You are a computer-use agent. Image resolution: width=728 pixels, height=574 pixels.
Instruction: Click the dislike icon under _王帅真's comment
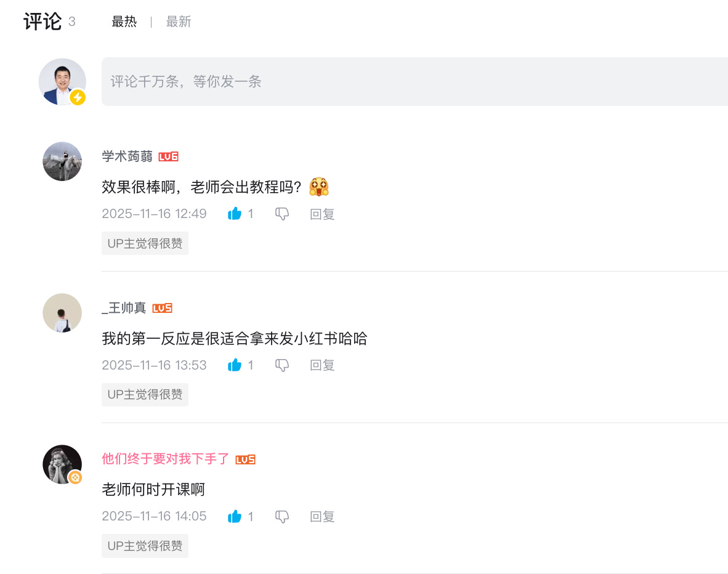point(281,365)
